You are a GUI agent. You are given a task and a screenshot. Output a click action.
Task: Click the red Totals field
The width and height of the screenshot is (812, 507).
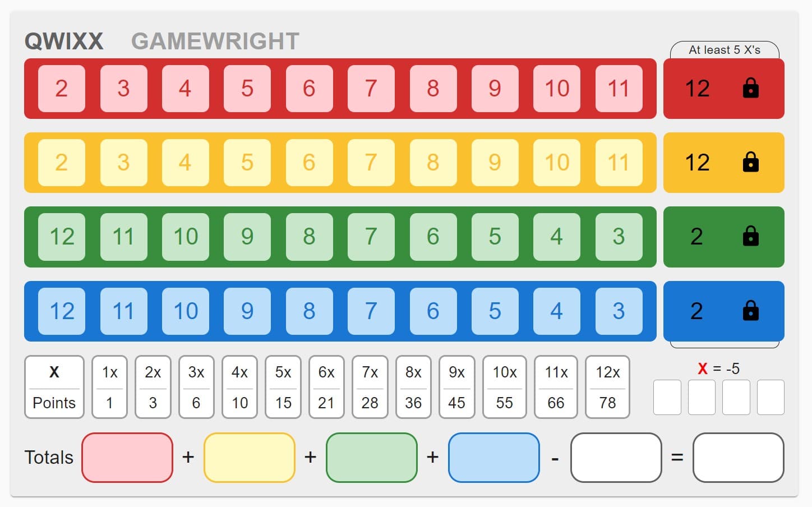coord(127,457)
